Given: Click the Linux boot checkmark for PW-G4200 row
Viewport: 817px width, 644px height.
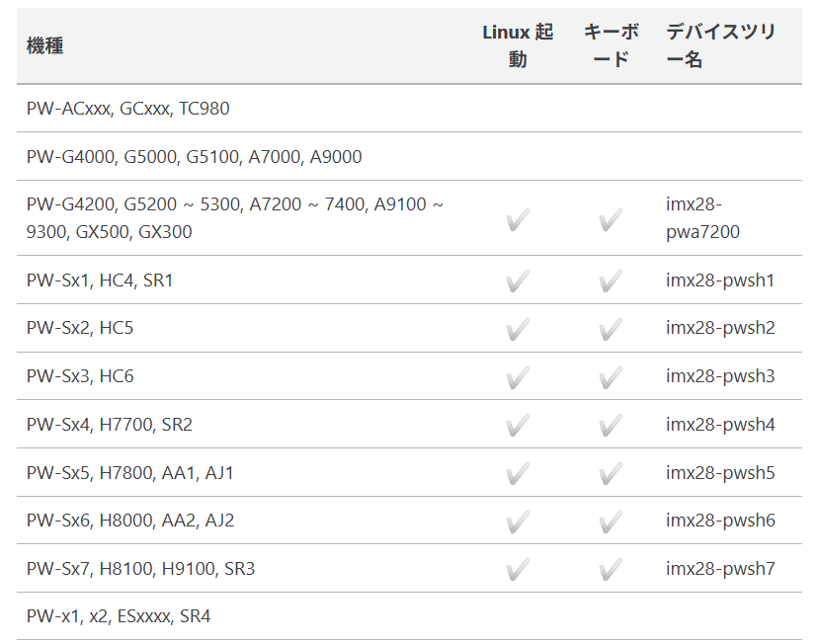Looking at the screenshot, I should (518, 219).
